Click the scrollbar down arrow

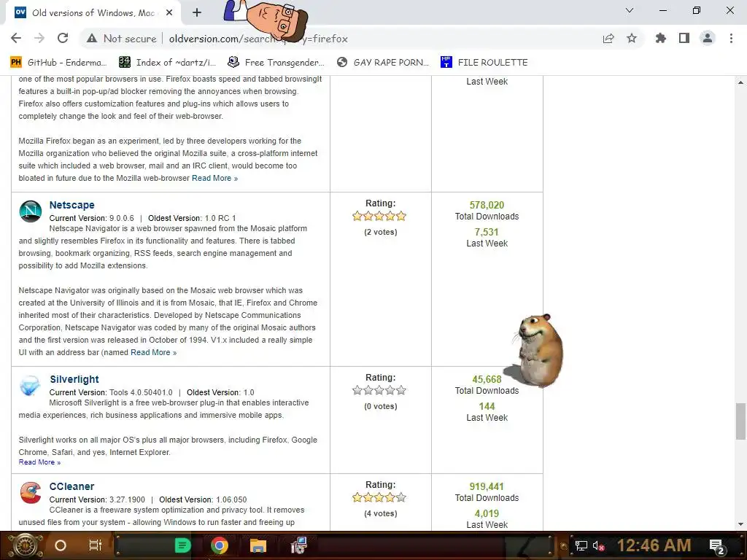click(x=740, y=524)
